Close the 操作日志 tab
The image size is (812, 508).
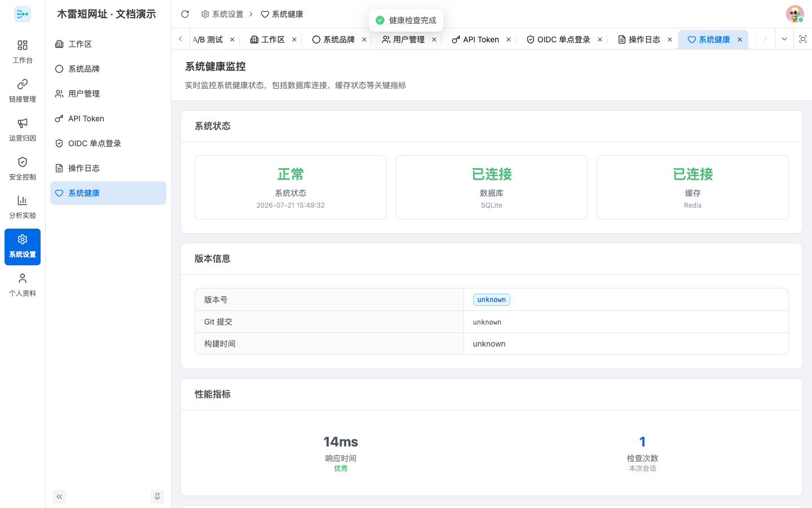pos(670,40)
